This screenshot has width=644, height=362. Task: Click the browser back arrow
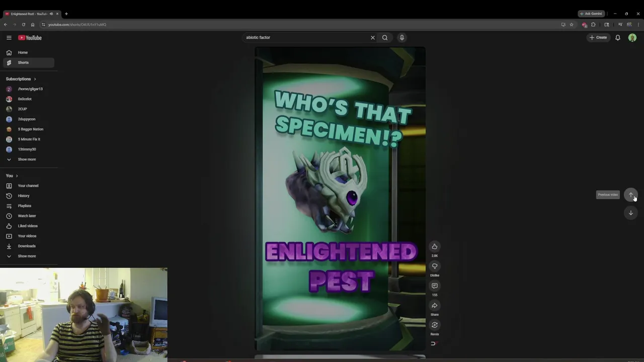pyautogui.click(x=6, y=25)
